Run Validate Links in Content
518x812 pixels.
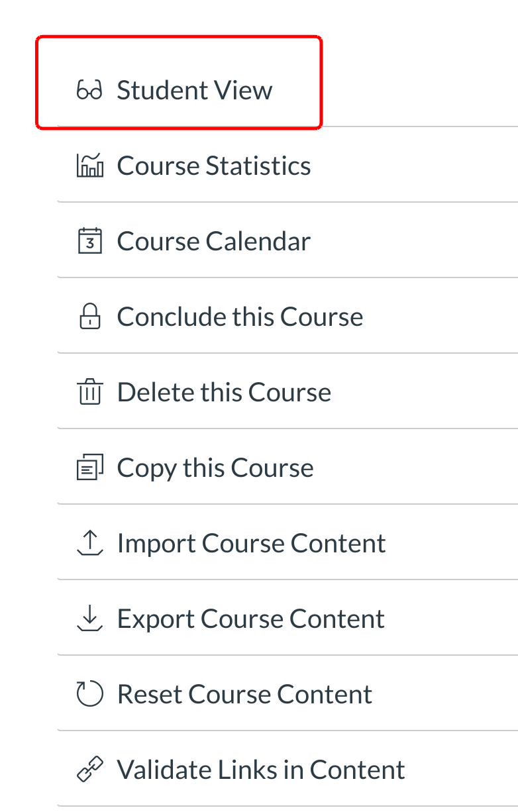[261, 770]
